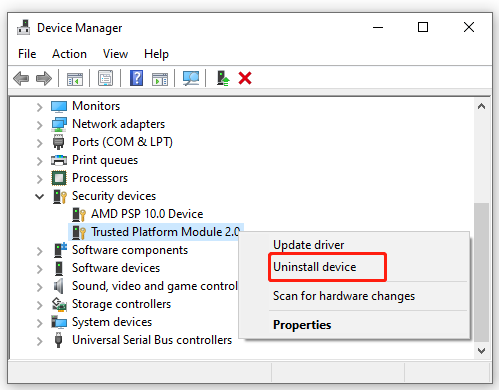
Task: Expand the Software components chevron
Action: tap(39, 251)
